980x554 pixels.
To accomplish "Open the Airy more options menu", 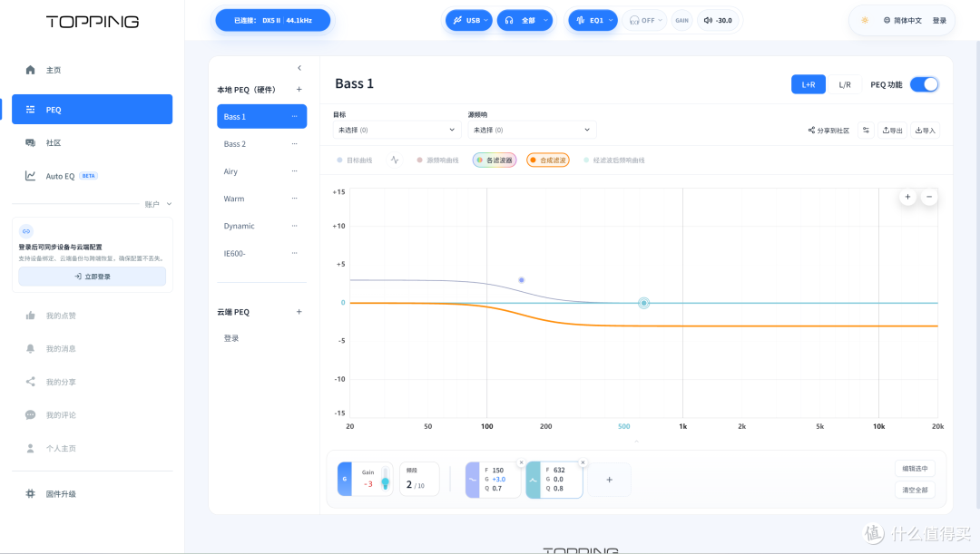I will point(294,171).
